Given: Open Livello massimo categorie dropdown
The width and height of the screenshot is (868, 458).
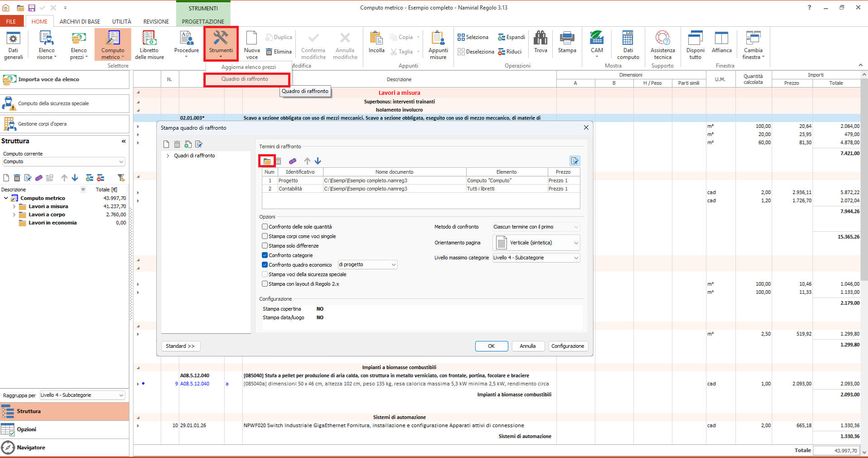Looking at the screenshot, I should [536, 258].
